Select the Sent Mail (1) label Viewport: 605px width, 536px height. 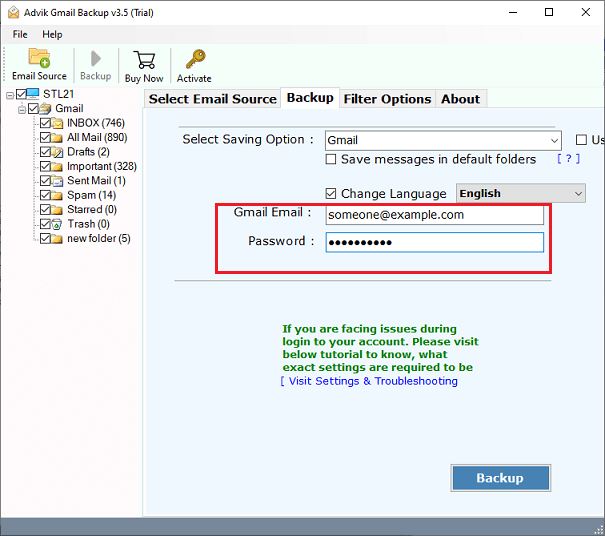(96, 181)
